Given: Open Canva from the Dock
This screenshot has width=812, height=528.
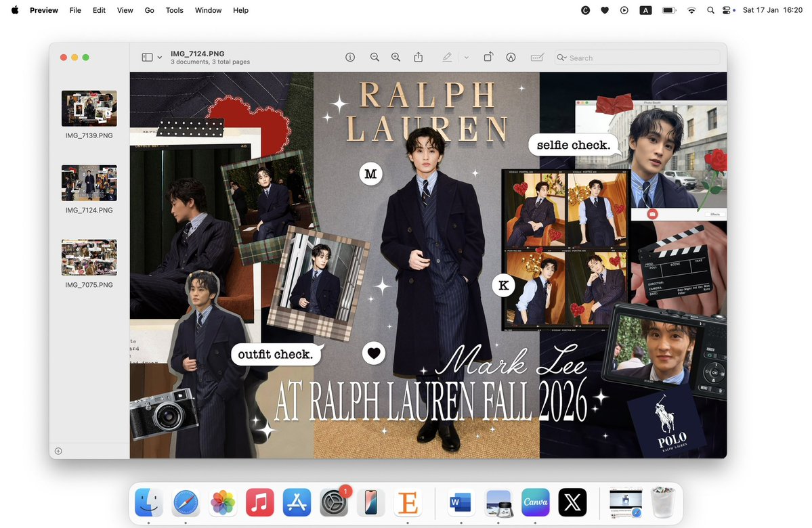Looking at the screenshot, I should click(535, 502).
